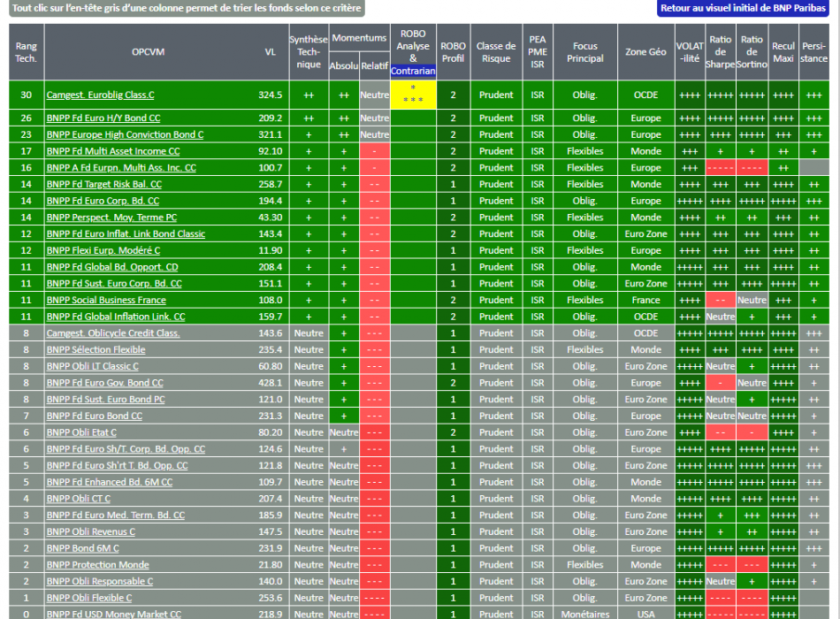Sort by the Synthèse Technique column header
The image size is (840, 619).
(x=309, y=52)
